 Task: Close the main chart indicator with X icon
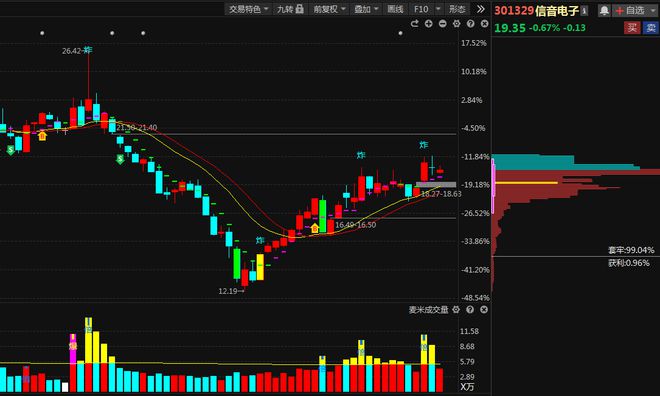pos(484,24)
